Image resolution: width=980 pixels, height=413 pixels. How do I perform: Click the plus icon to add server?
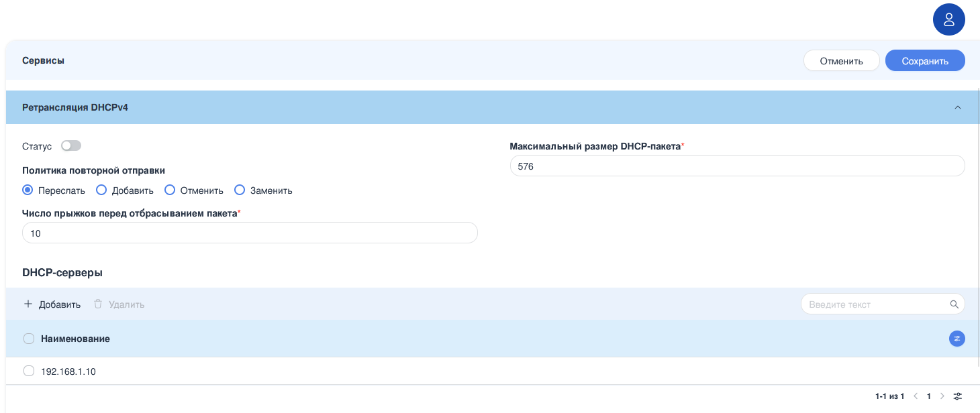[28, 304]
